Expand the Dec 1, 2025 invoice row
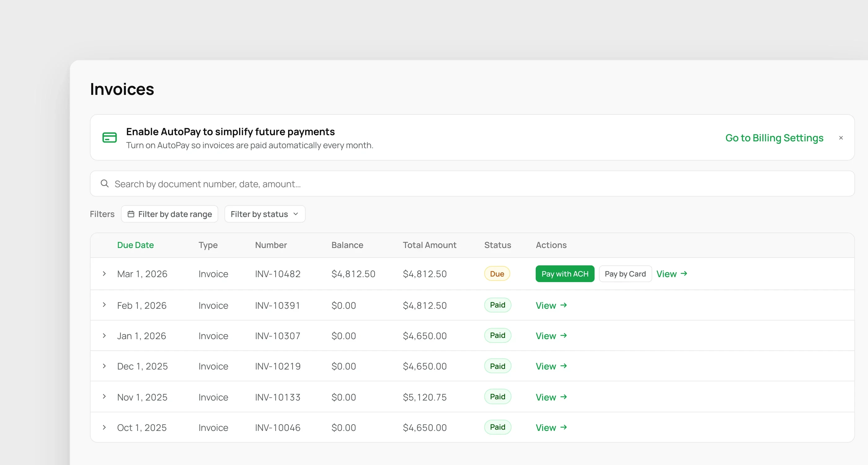Image resolution: width=868 pixels, height=465 pixels. tap(104, 366)
